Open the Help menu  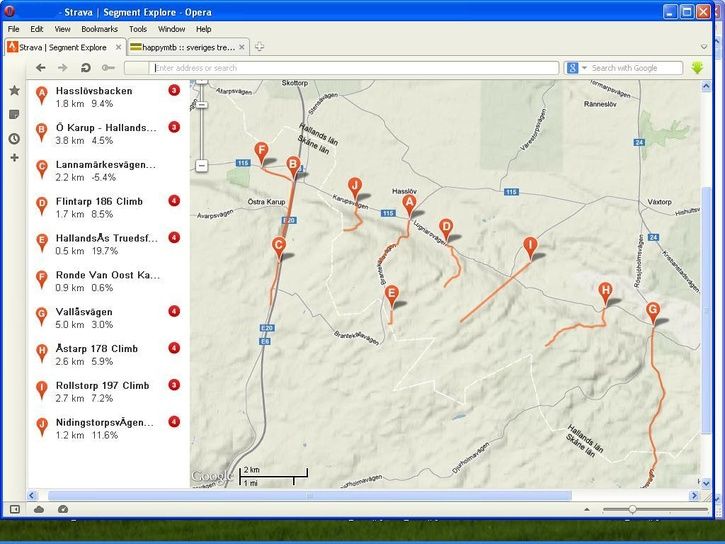point(203,29)
